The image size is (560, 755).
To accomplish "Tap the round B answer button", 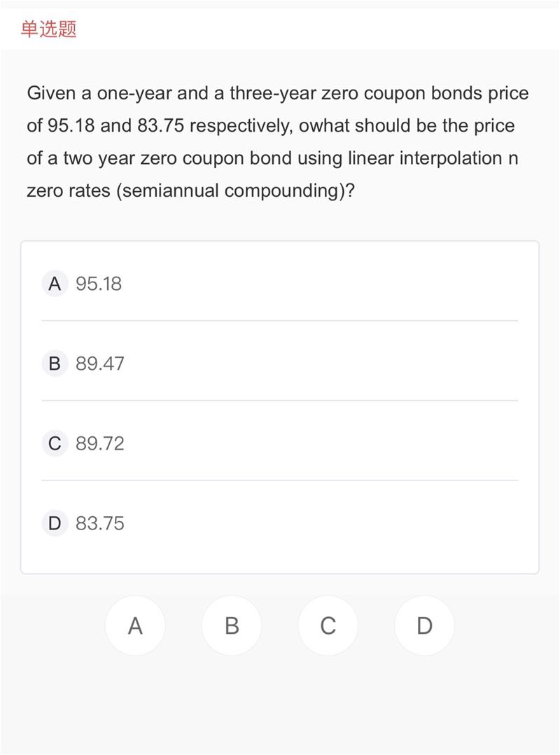I will tap(232, 625).
